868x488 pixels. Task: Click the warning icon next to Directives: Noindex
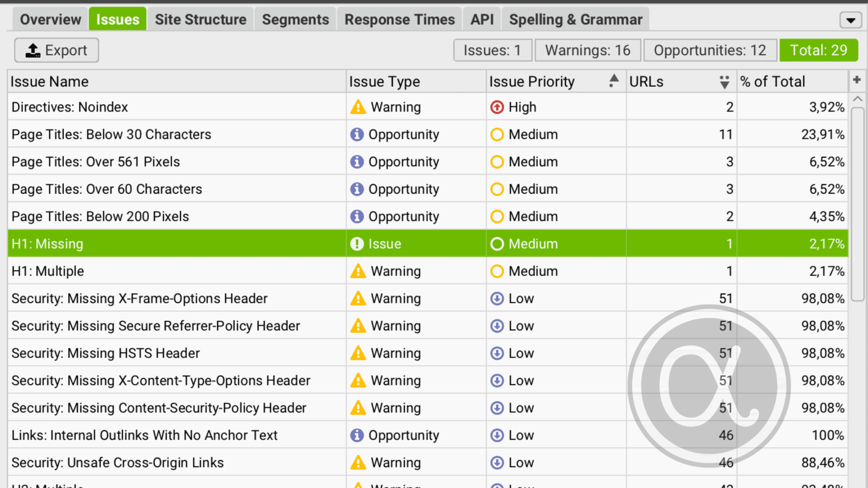[x=357, y=107]
